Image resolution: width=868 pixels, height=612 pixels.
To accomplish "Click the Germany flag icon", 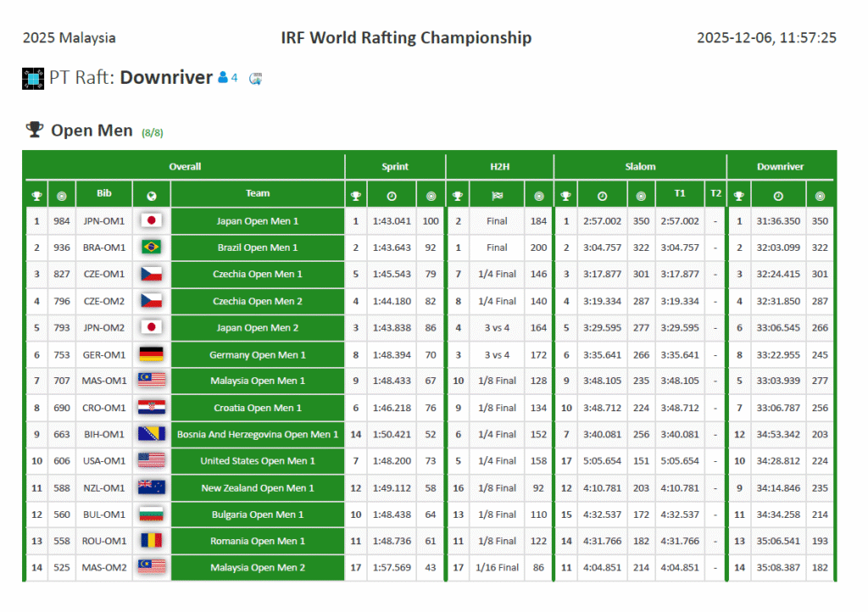I will pyautogui.click(x=152, y=354).
